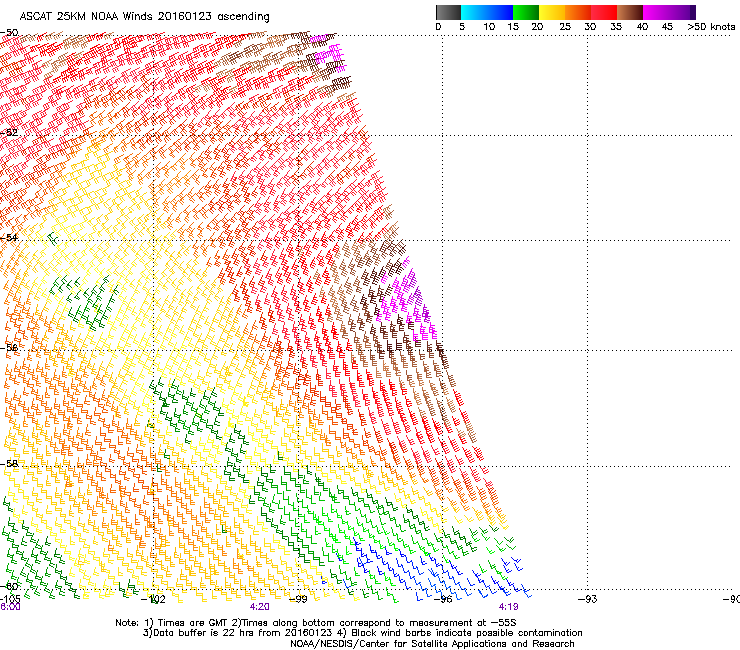Click the '40' label under the color bar

tap(642, 27)
